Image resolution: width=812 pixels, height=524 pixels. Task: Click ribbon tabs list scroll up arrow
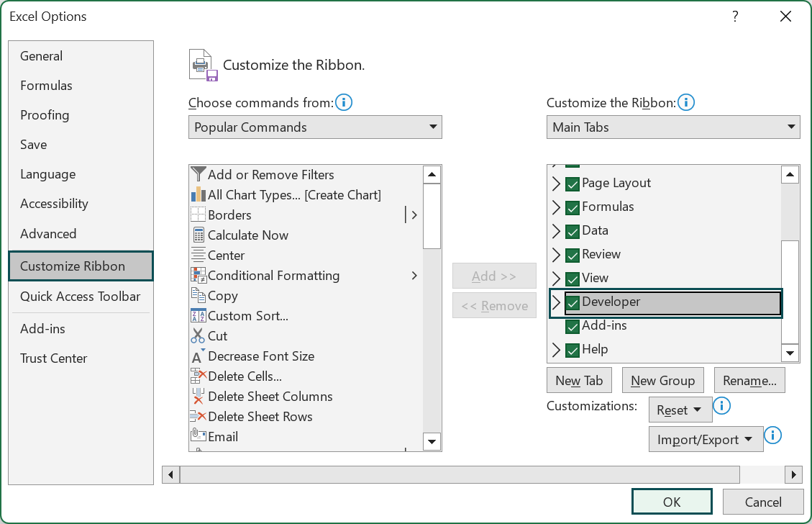[x=790, y=175]
